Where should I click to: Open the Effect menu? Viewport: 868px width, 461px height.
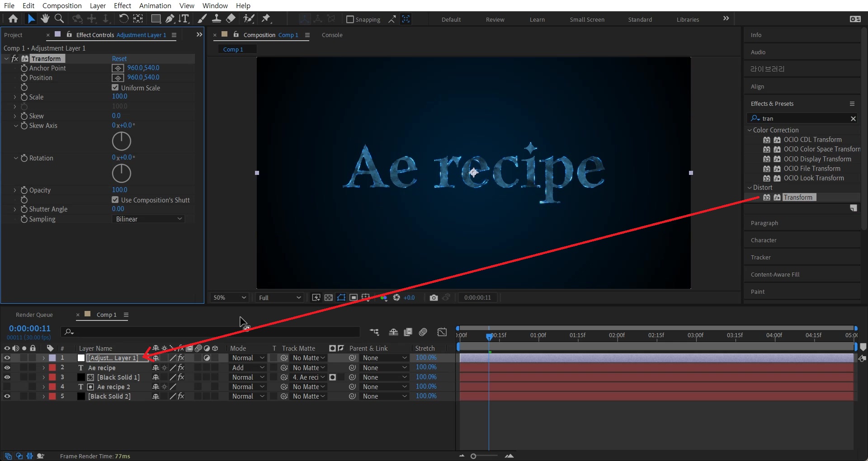(x=123, y=5)
